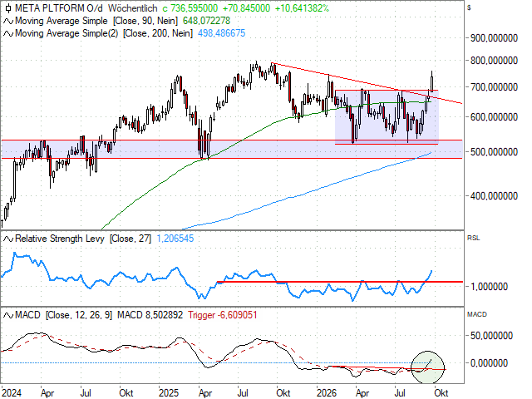Click the line icon before Moving Average Simple(2)

click(8, 33)
